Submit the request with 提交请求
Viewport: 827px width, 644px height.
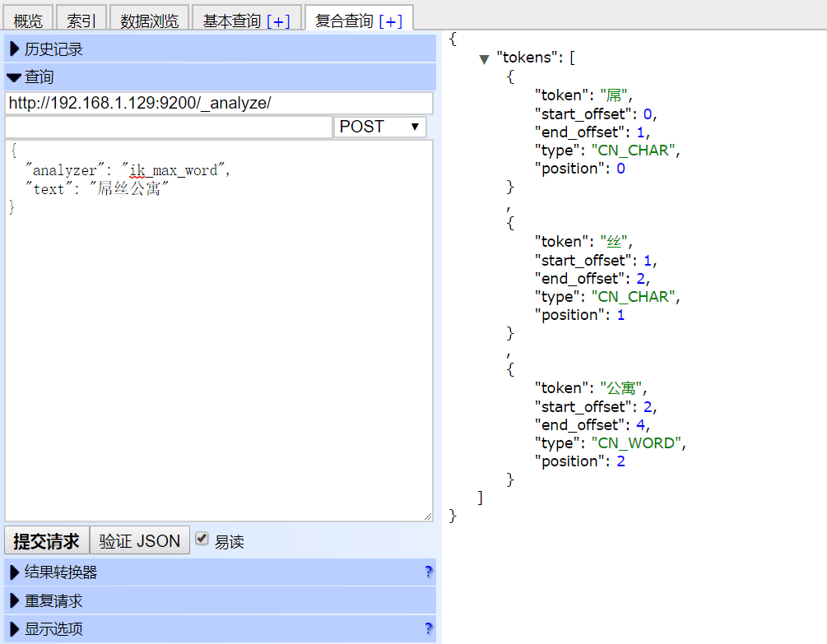(x=46, y=540)
